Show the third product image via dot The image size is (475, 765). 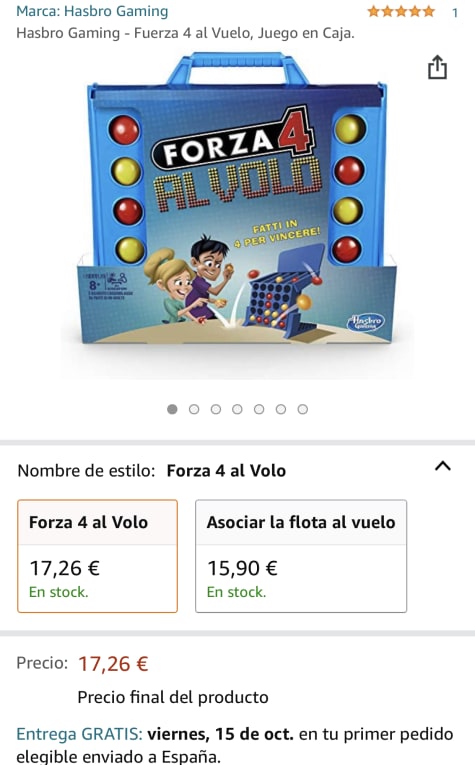(216, 409)
